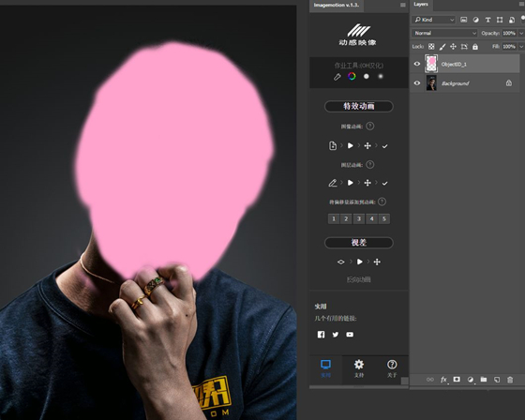Click preset button 4

371,218
